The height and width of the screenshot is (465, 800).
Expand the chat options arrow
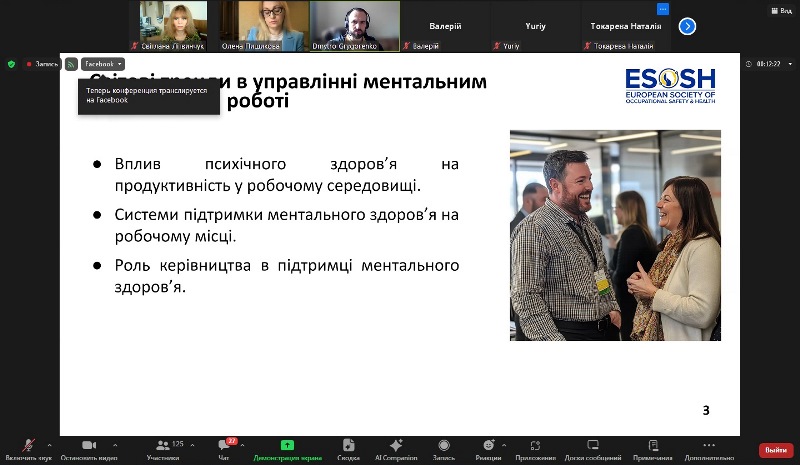tap(242, 445)
